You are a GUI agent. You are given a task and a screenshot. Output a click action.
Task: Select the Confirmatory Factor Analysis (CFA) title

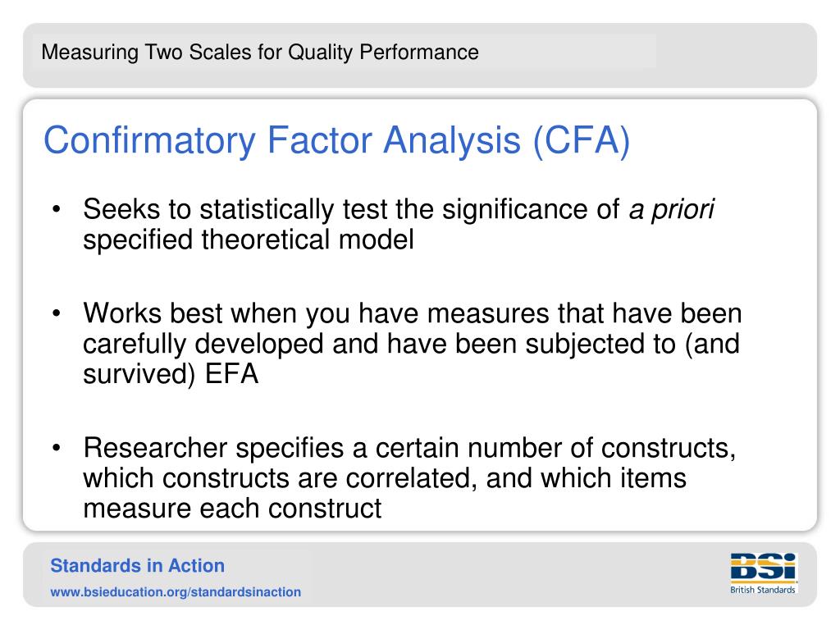tap(336, 141)
